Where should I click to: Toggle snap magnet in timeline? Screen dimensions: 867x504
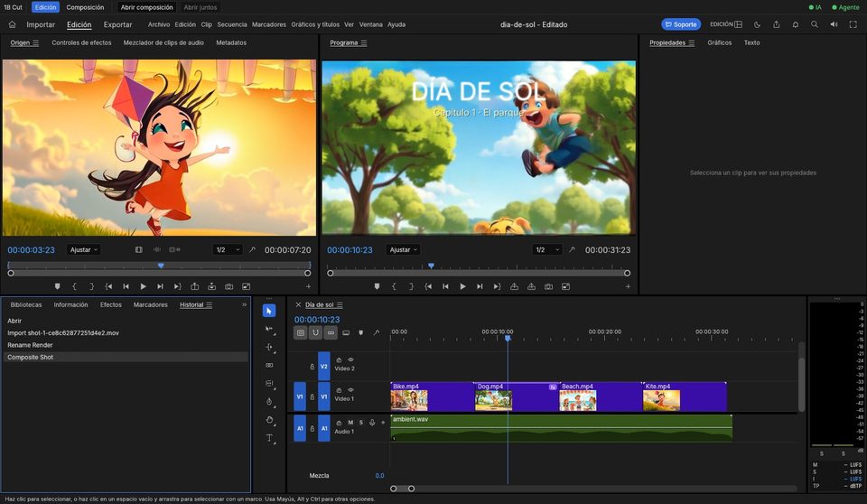pyautogui.click(x=316, y=332)
